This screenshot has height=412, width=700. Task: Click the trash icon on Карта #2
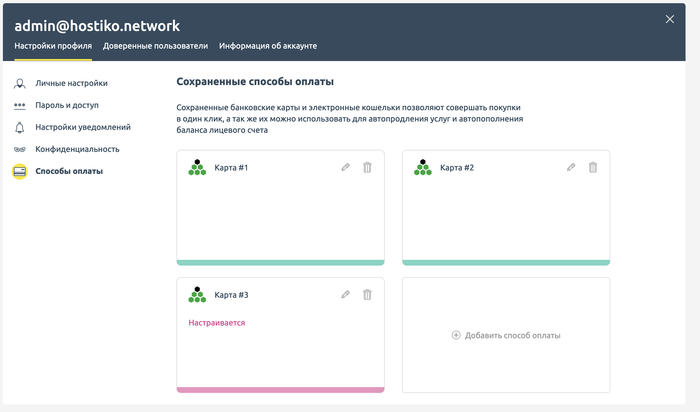click(593, 167)
